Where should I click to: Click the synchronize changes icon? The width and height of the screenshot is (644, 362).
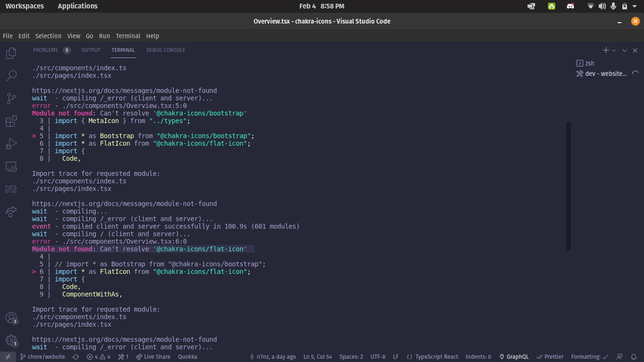[x=76, y=357]
